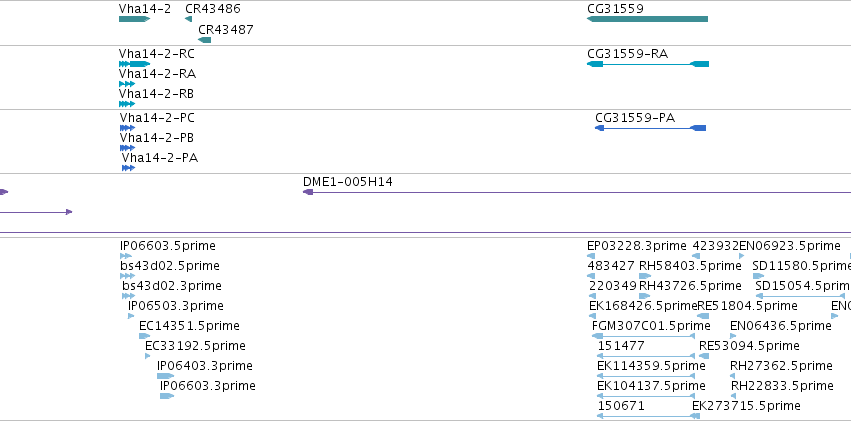Screen dimensions: 851x421
Task: Click the CG31559 gene bar
Action: pyautogui.click(x=647, y=19)
